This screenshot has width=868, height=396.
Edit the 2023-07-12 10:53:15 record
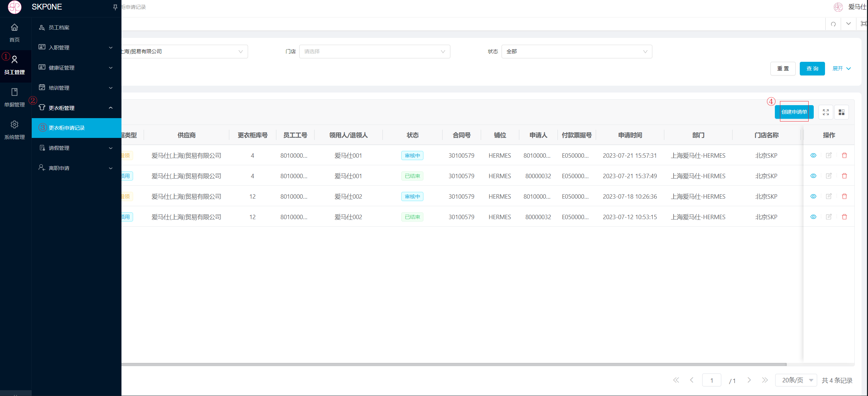point(829,217)
